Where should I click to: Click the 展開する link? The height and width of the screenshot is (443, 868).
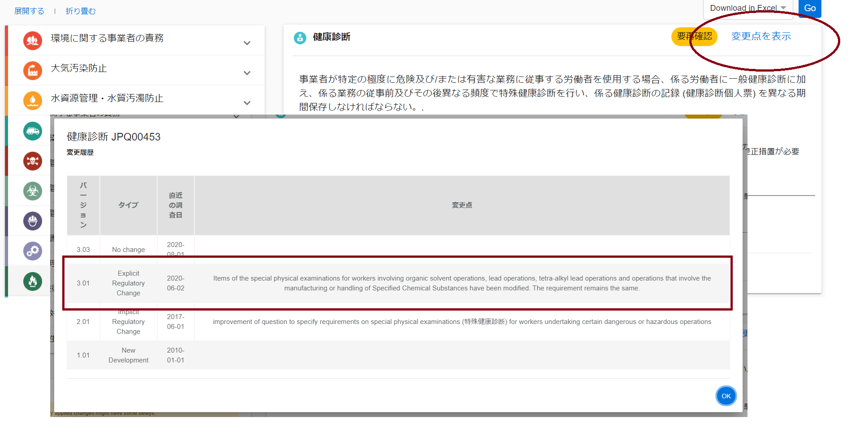point(29,11)
